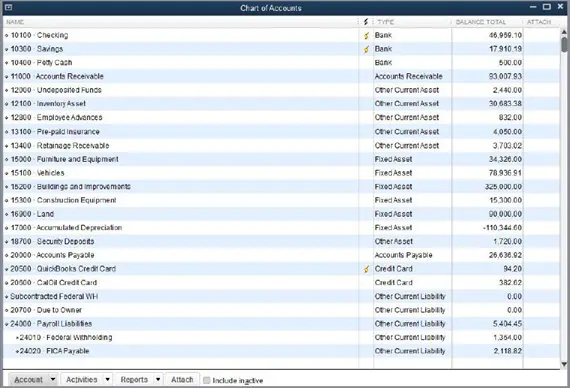
Task: Close the Chart of Accounts window
Action: (x=560, y=7)
